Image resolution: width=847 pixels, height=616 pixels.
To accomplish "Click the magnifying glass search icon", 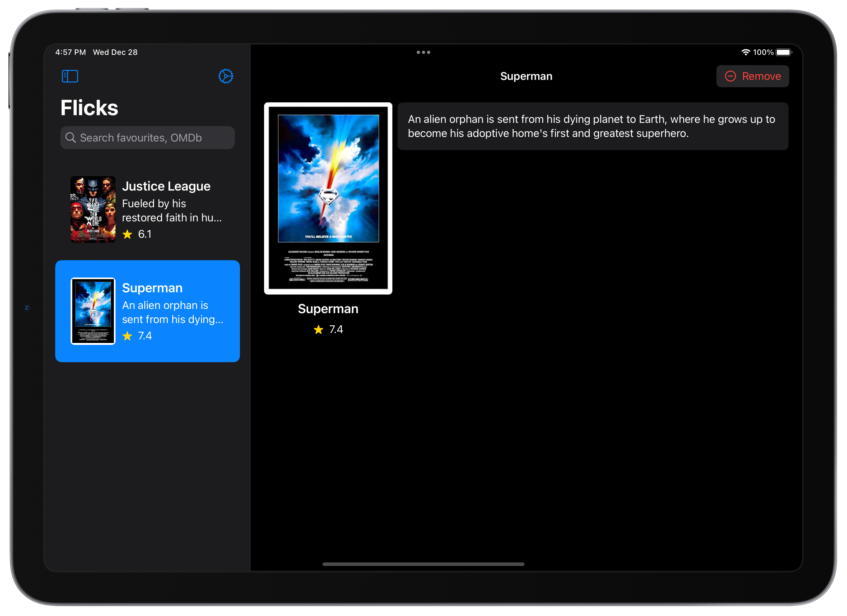I will pyautogui.click(x=70, y=137).
